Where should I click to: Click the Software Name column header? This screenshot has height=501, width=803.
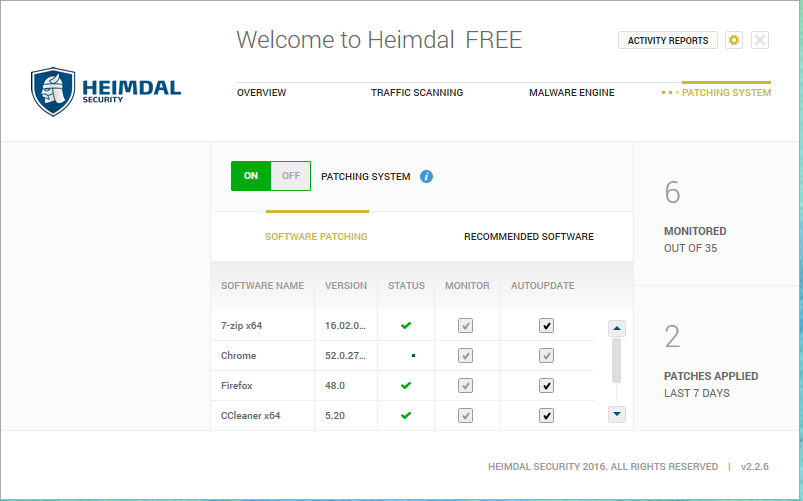point(262,286)
